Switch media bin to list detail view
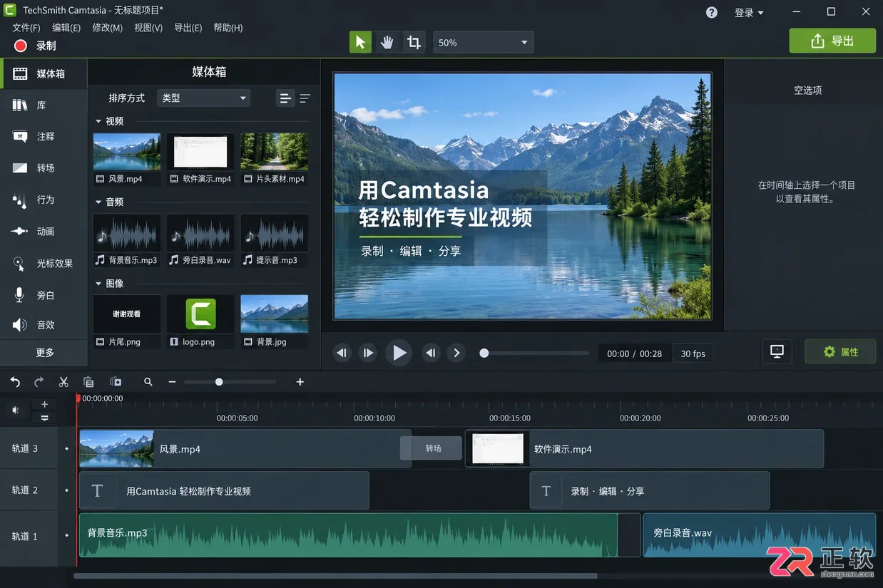883x588 pixels. click(x=305, y=98)
